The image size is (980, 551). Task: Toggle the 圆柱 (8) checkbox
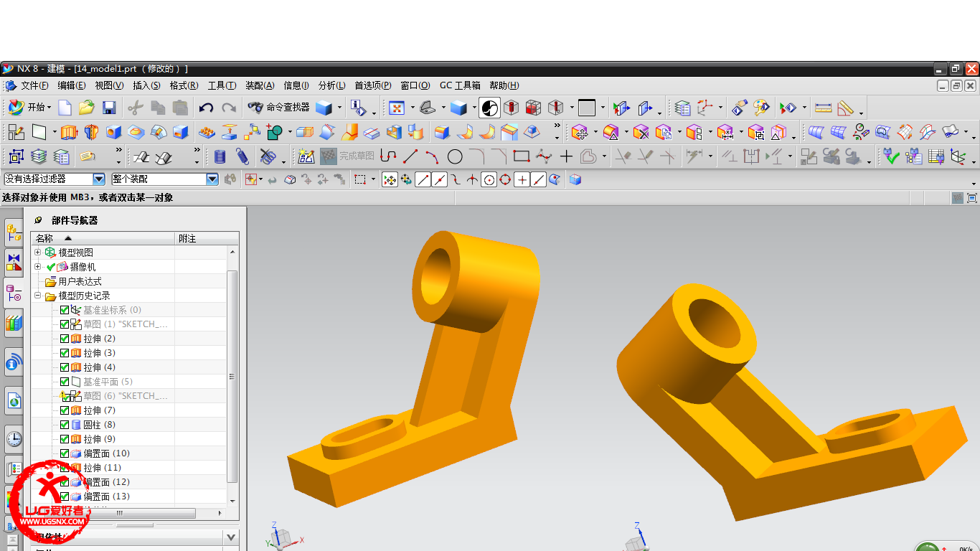(65, 425)
